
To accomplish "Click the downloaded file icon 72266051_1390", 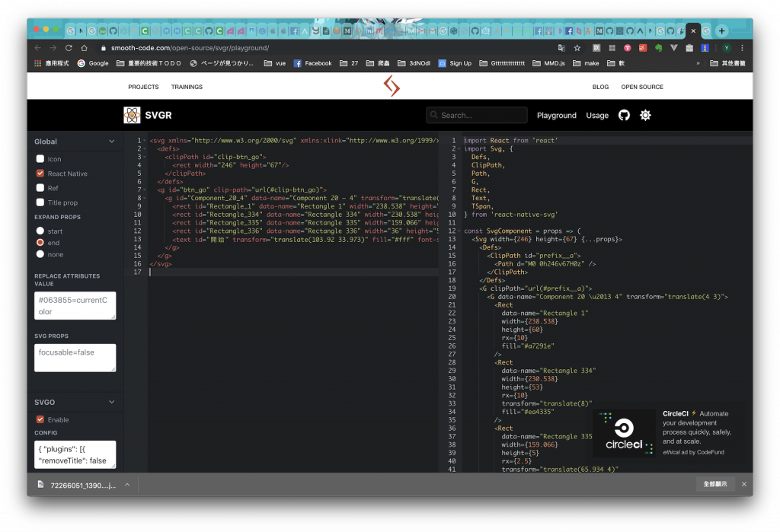I will point(41,484).
